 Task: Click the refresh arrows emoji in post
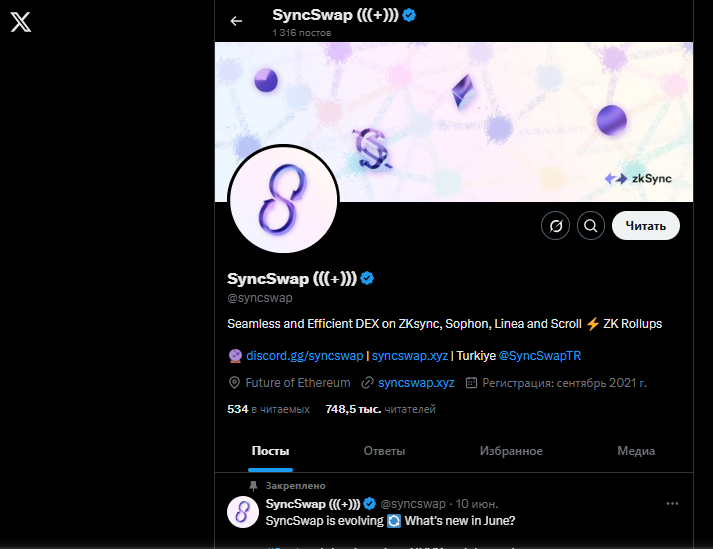394,521
